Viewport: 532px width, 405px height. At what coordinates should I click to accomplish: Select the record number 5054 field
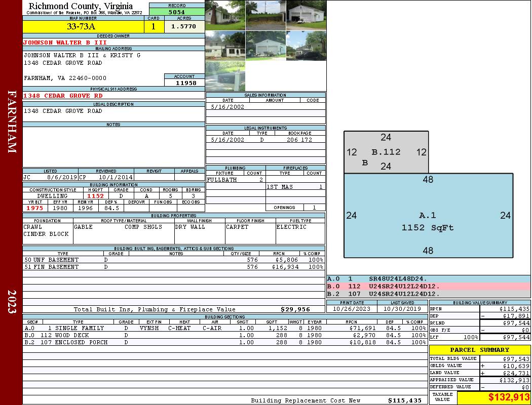point(177,12)
